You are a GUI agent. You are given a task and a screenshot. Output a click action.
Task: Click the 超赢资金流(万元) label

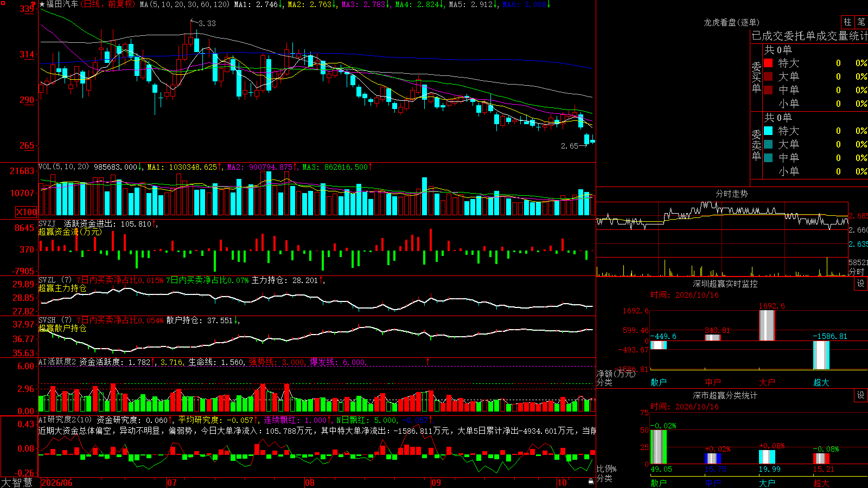pyautogui.click(x=70, y=232)
